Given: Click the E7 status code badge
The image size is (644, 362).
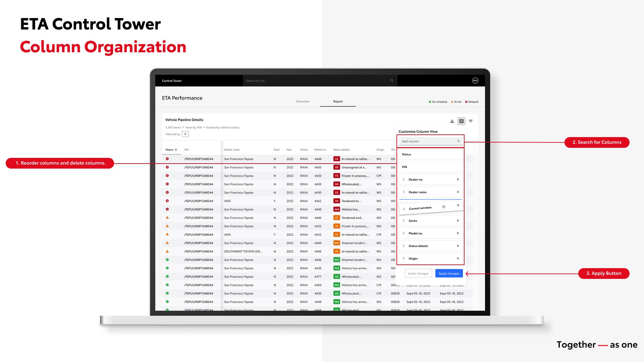Looking at the screenshot, I should tap(337, 218).
